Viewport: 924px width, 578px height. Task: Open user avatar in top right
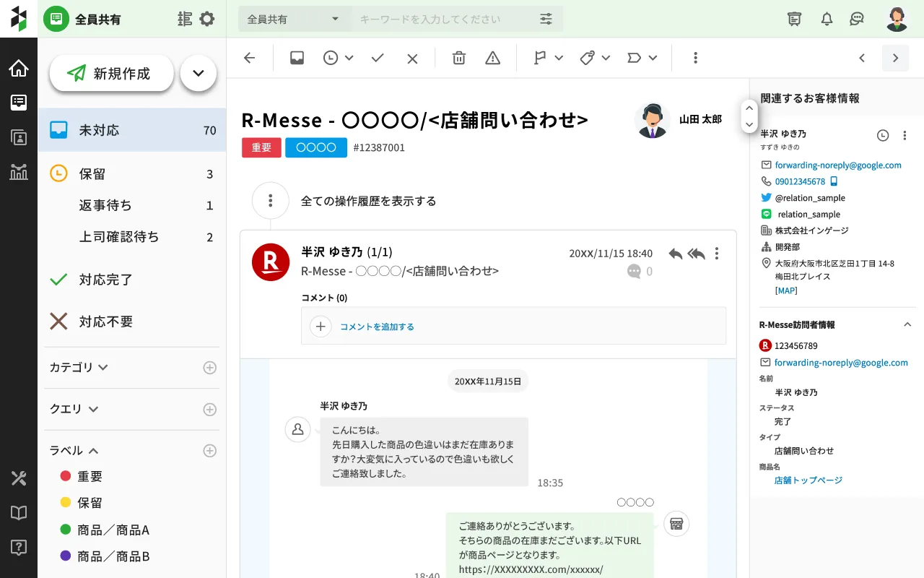click(x=897, y=19)
